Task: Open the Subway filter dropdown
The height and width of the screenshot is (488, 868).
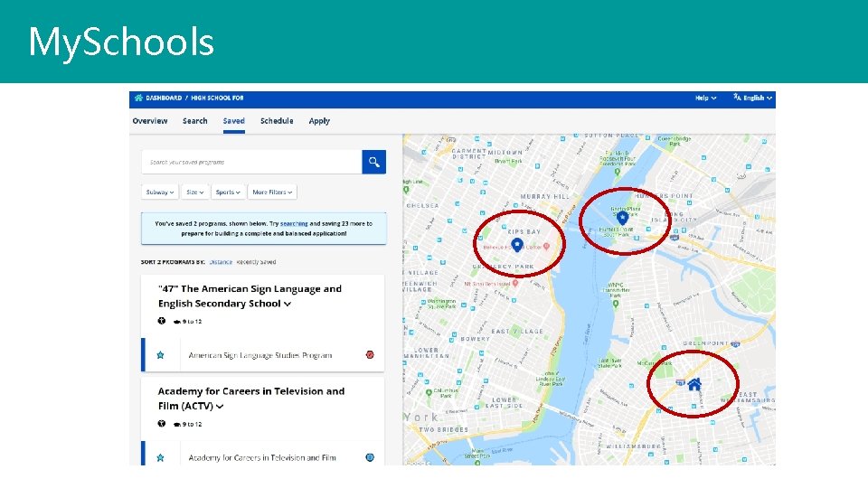Action: pos(160,192)
